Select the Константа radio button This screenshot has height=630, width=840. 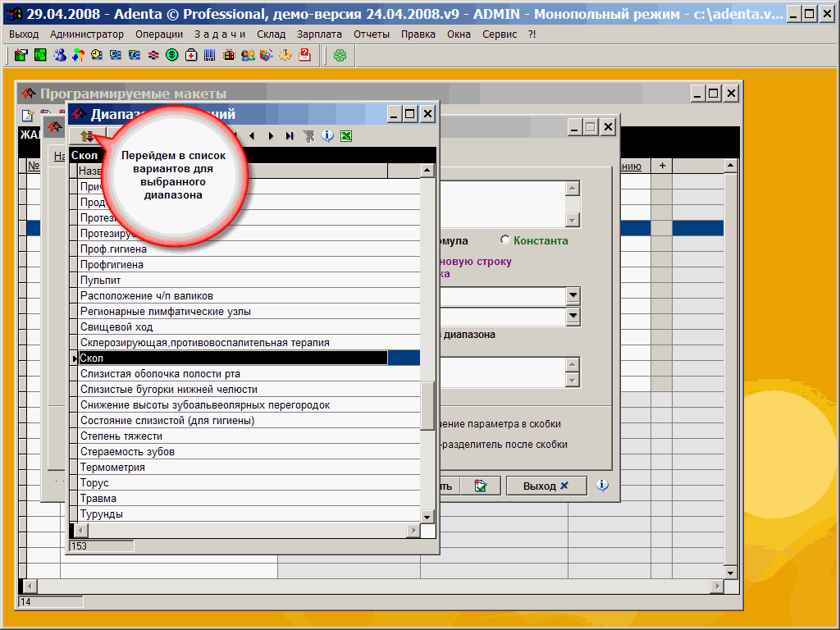coord(505,240)
